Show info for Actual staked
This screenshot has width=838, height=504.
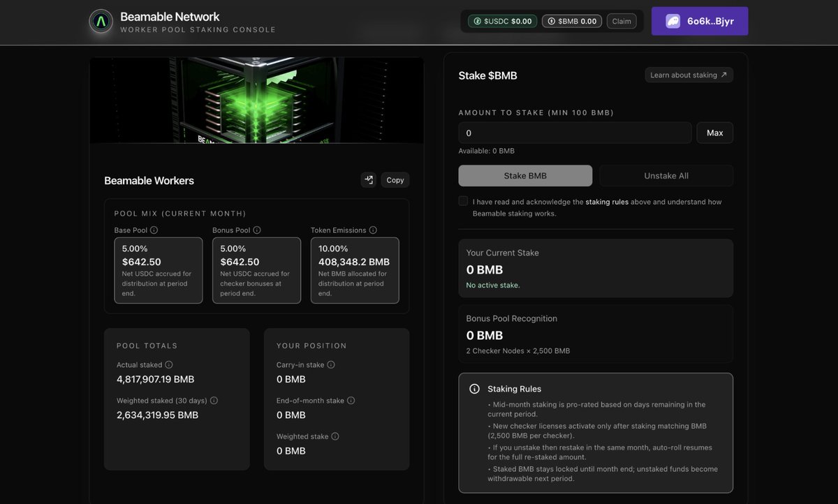tap(169, 364)
